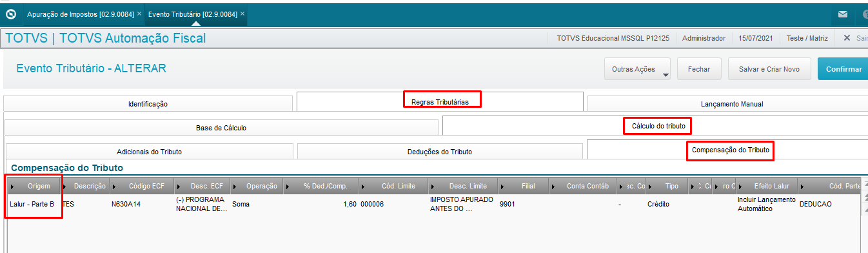Click the Tipo column header
868x253 pixels.
(667, 186)
